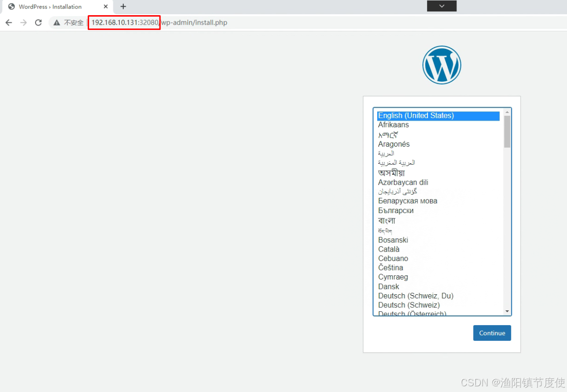The width and height of the screenshot is (567, 392).
Task: Select Беларуская мова language
Action: click(438, 201)
